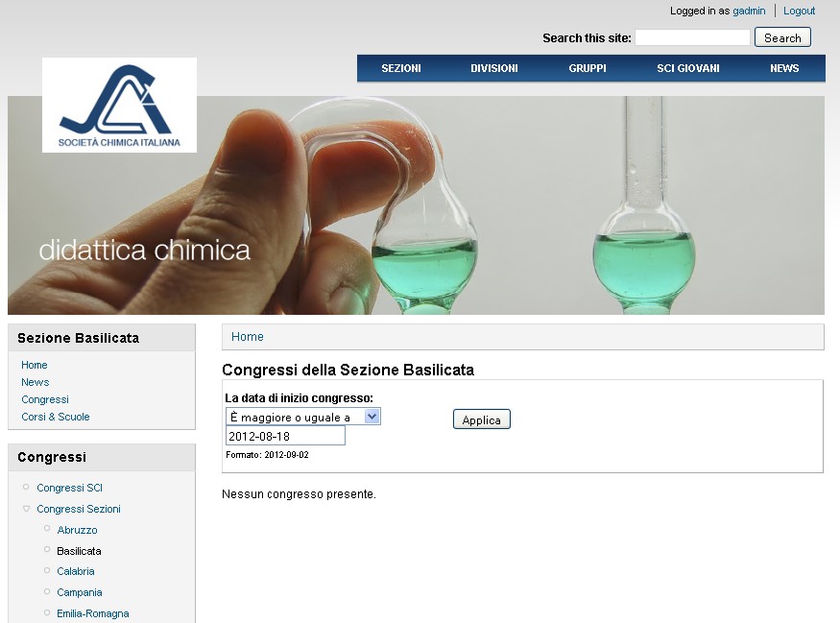The width and height of the screenshot is (840, 623).
Task: Click the 'Nessun congresso presente.' message
Action: pos(299,494)
